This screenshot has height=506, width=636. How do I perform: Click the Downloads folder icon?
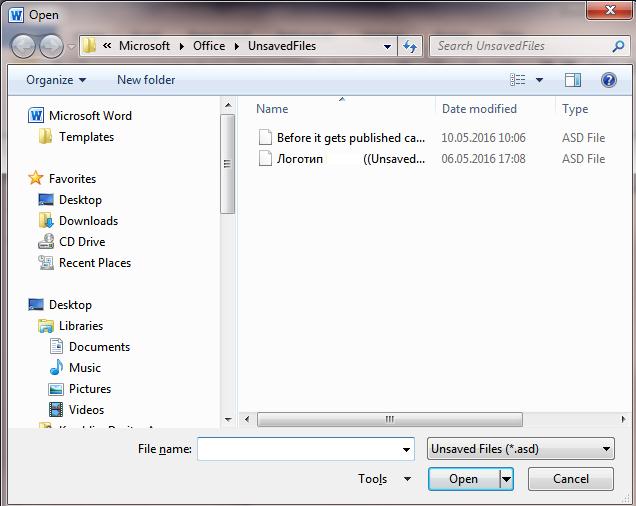(x=46, y=220)
